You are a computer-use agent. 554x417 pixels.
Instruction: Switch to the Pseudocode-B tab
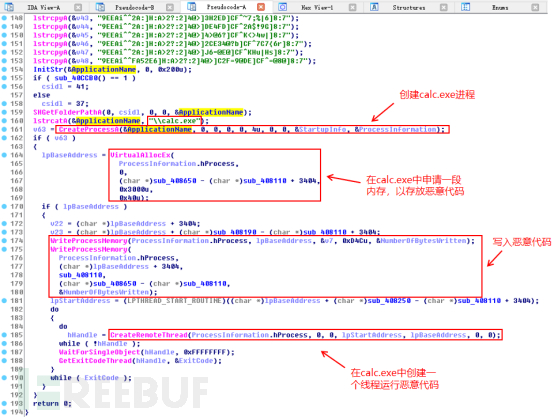(134, 7)
